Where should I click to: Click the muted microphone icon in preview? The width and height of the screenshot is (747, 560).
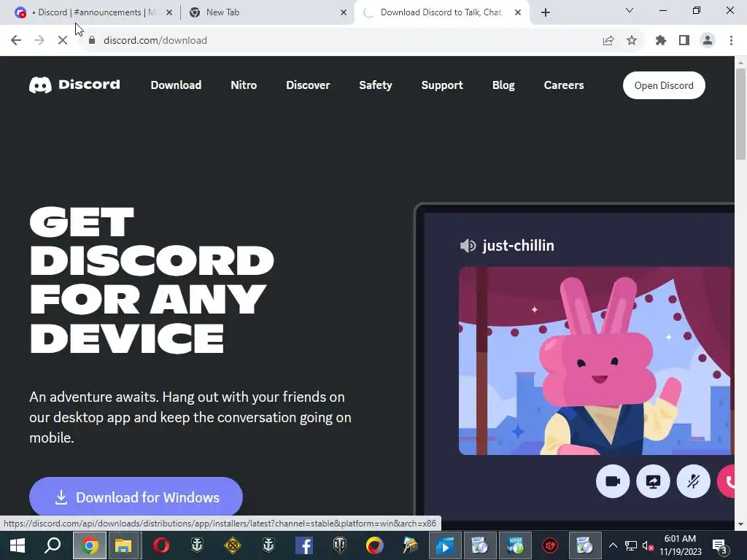pyautogui.click(x=693, y=481)
